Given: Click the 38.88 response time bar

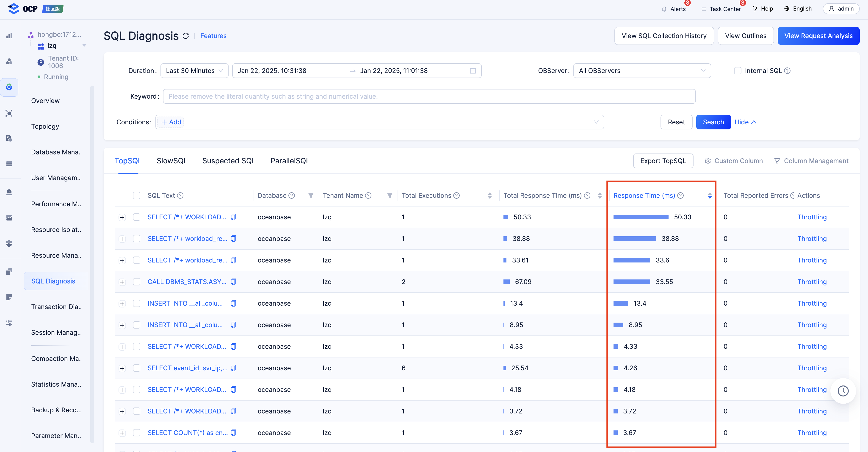Looking at the screenshot, I should [x=634, y=238].
